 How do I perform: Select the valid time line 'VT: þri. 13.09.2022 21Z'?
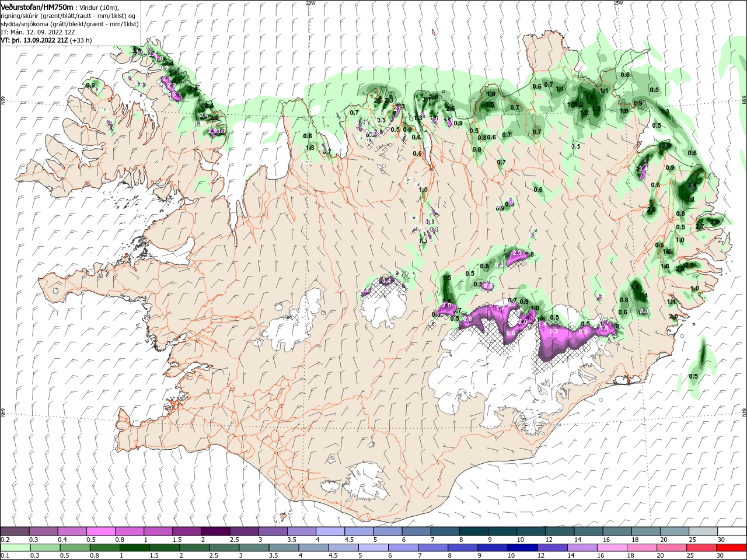34,40
